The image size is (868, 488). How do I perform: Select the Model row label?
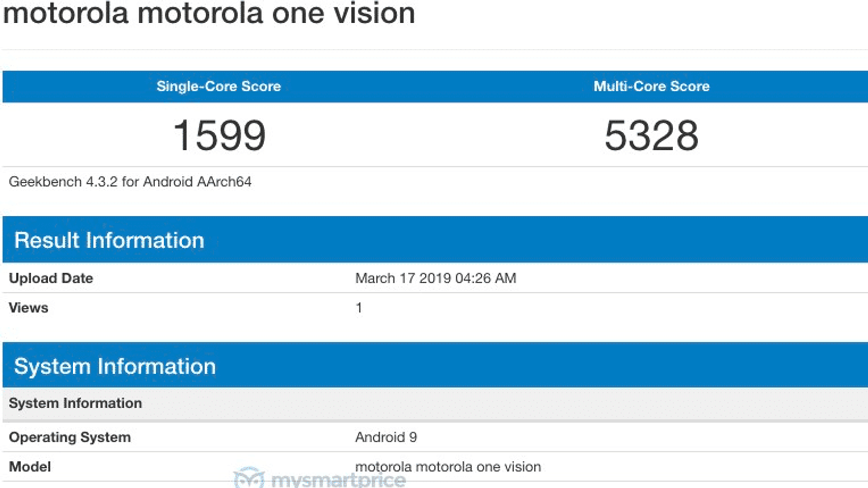(30, 466)
